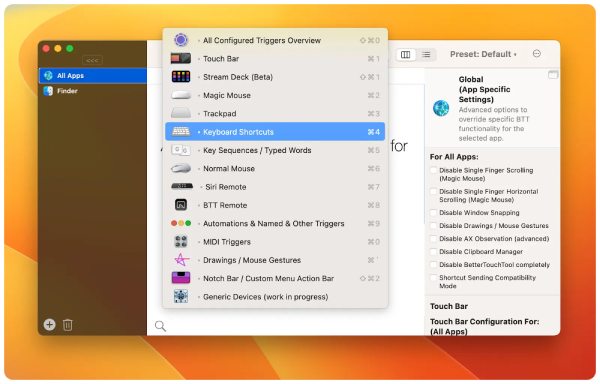Click the search magnifier icon

coord(160,326)
